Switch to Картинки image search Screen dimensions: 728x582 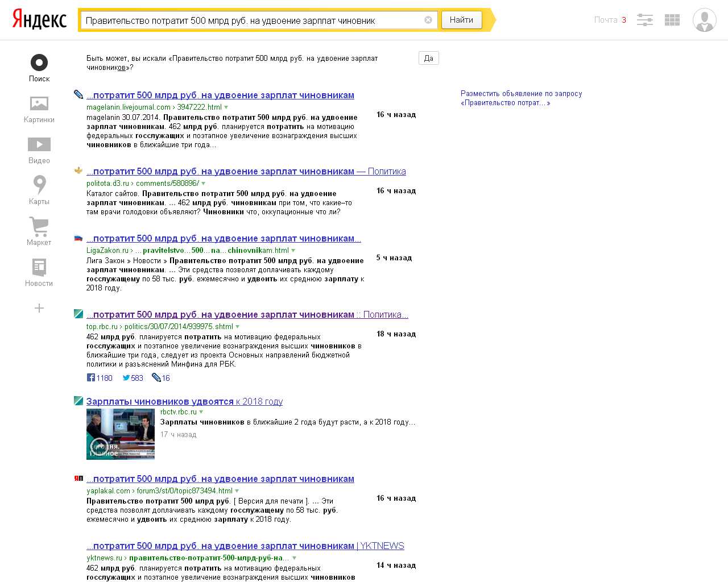(x=39, y=109)
